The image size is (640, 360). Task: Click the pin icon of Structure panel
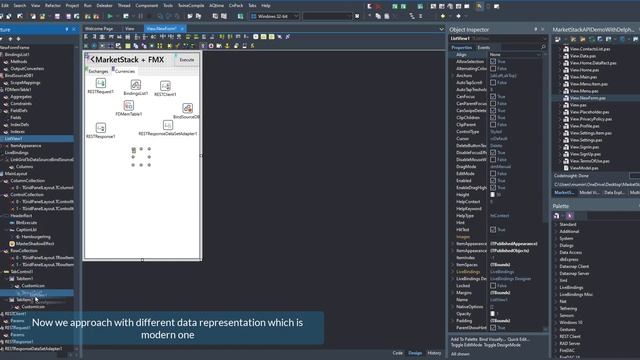click(x=67, y=29)
